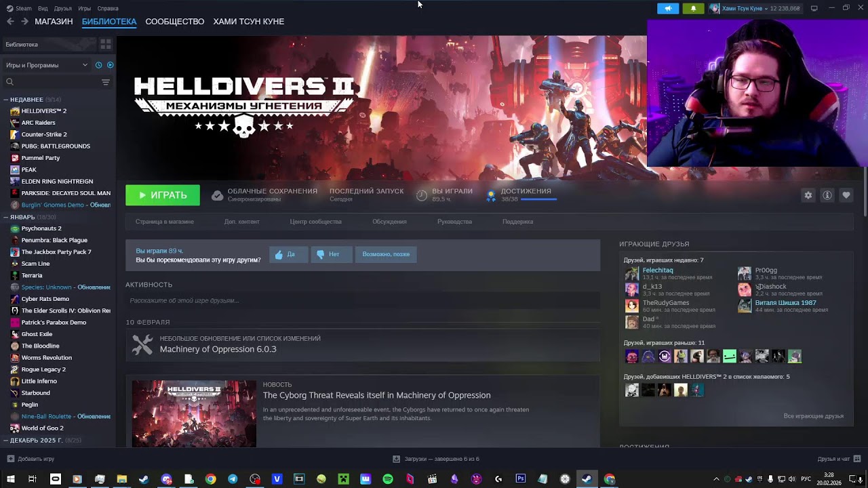Click Возможно, позже button

pos(386,254)
